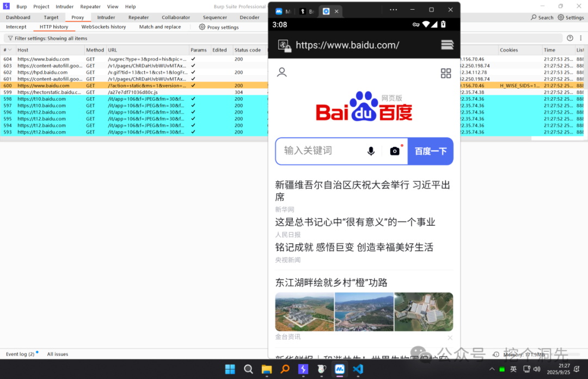Image resolution: width=588 pixels, height=379 pixels.
Task: Tap the camera image search icon
Action: tap(395, 151)
